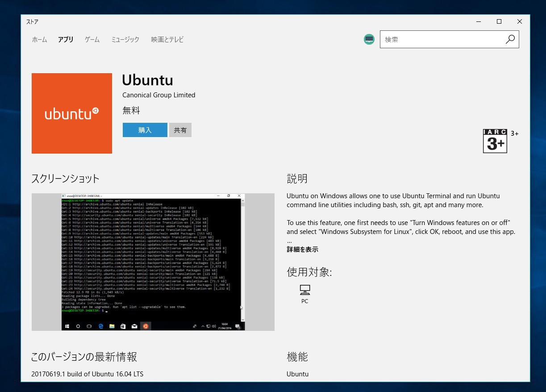
Task: Close the ストア window
Action: tap(520, 21)
